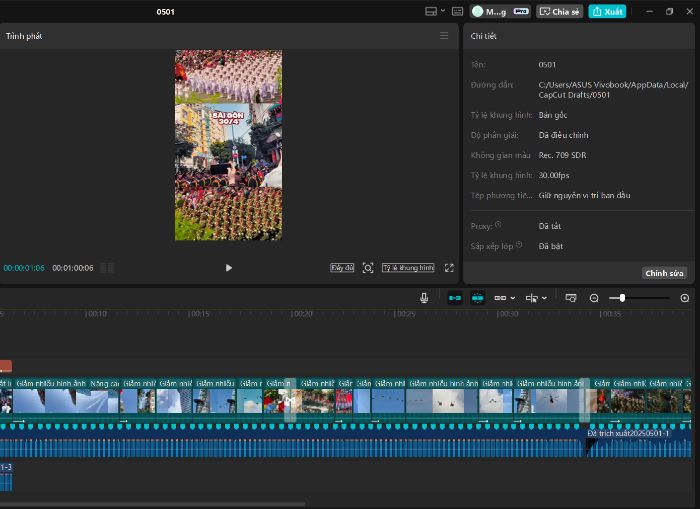Click the Chia sẻ share button

[559, 12]
